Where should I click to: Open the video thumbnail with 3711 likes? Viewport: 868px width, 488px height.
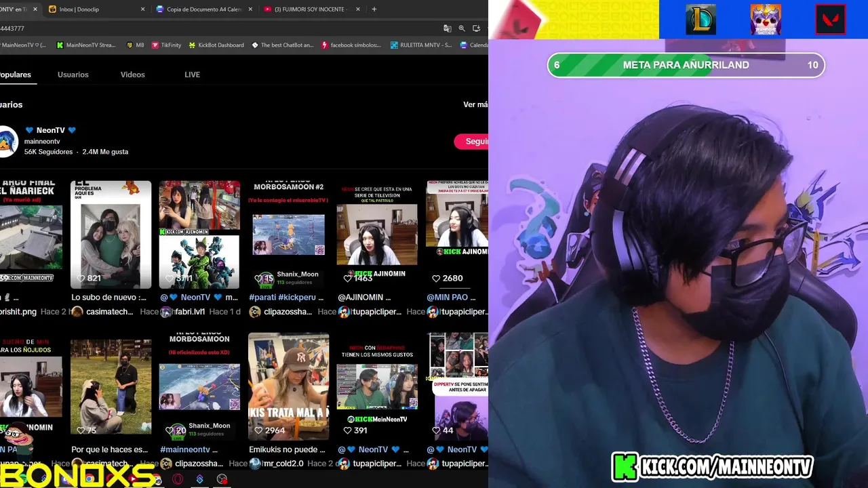pyautogui.click(x=199, y=235)
